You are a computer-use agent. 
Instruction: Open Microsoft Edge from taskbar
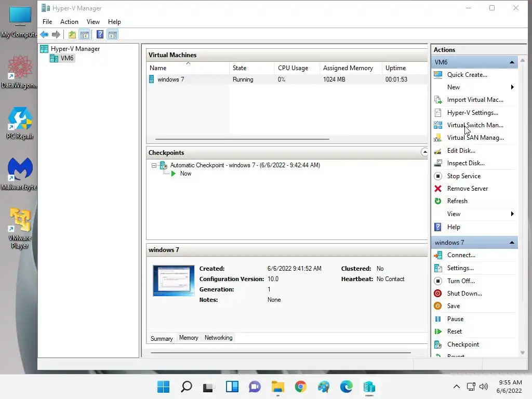click(x=346, y=387)
